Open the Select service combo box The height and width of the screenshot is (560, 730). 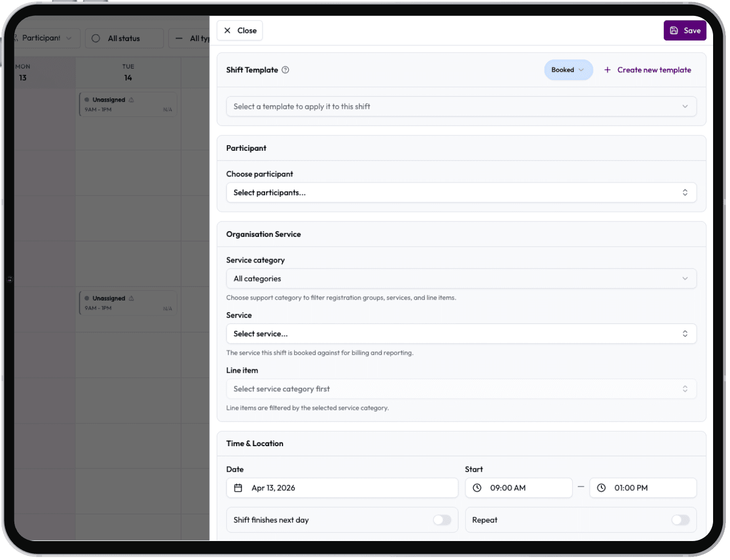click(x=461, y=334)
